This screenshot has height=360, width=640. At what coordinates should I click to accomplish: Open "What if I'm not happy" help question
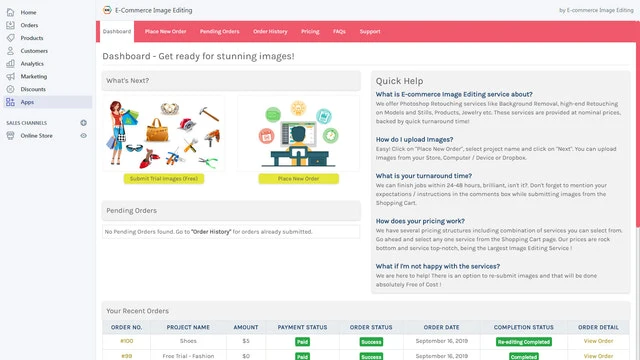[438, 267]
